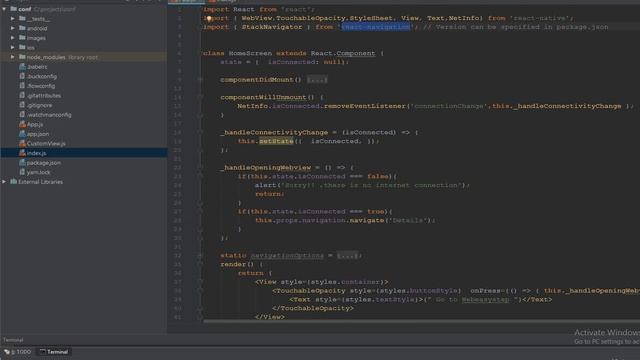Click the selected 'react-navigation' string
The width and height of the screenshot is (640, 360).
click(x=376, y=27)
